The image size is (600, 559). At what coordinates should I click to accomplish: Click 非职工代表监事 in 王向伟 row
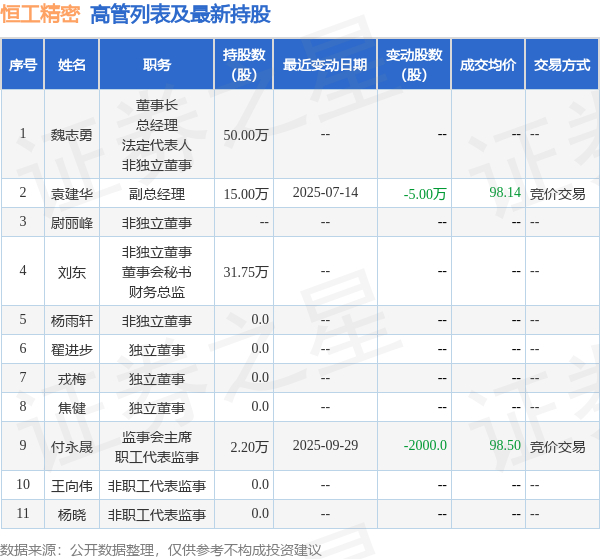point(157,486)
